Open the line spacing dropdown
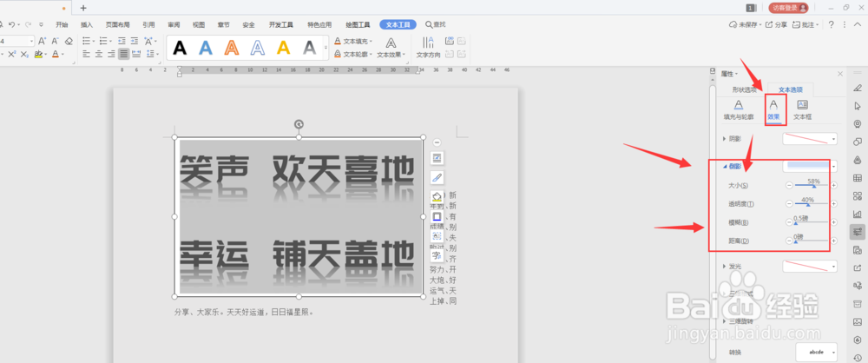Viewport: 868px width, 363px height. pos(156,54)
